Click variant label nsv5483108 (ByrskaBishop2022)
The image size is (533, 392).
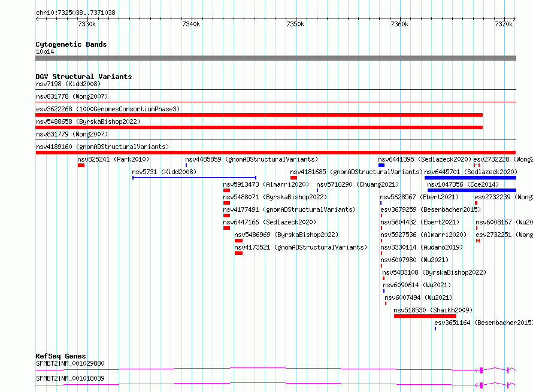[434, 272]
